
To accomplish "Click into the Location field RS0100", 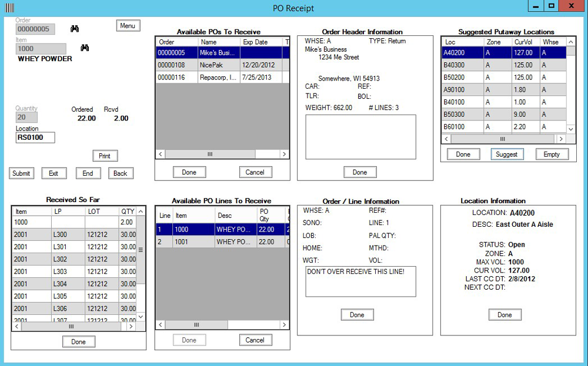I will [x=35, y=137].
